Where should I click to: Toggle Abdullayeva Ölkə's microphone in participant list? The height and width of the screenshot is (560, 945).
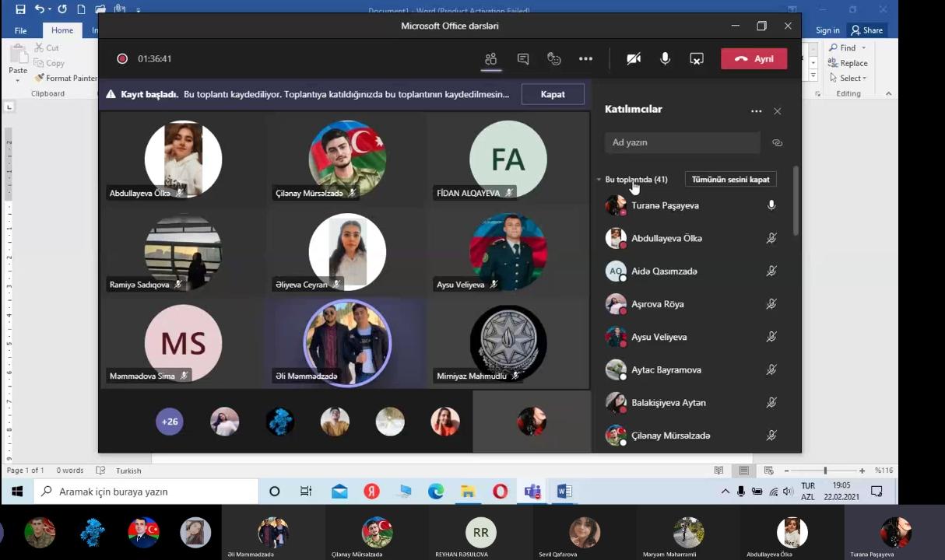click(x=771, y=238)
